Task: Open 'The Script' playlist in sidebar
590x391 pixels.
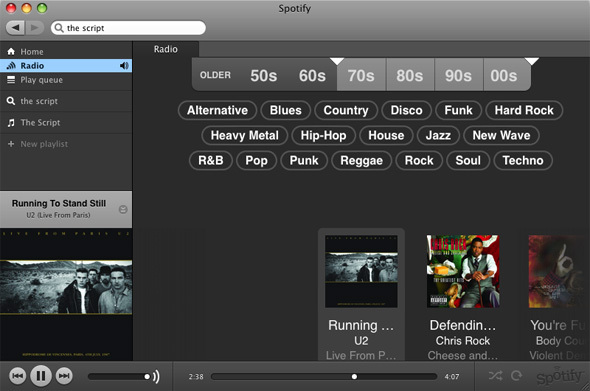Action: tap(66, 122)
